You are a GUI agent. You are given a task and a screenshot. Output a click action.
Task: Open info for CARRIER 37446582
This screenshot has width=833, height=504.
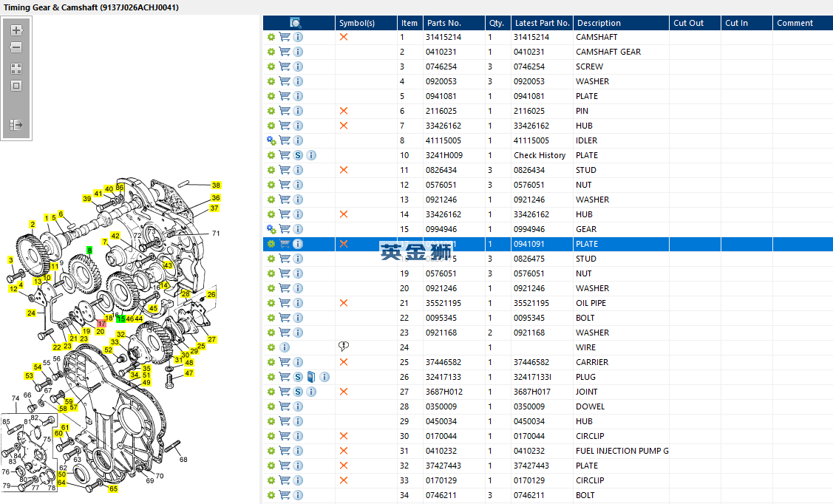click(298, 362)
